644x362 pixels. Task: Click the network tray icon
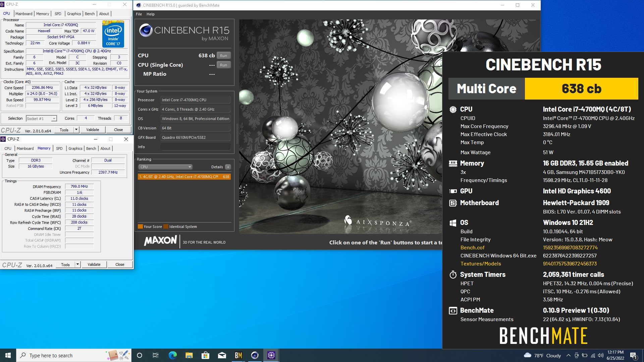coord(593,355)
